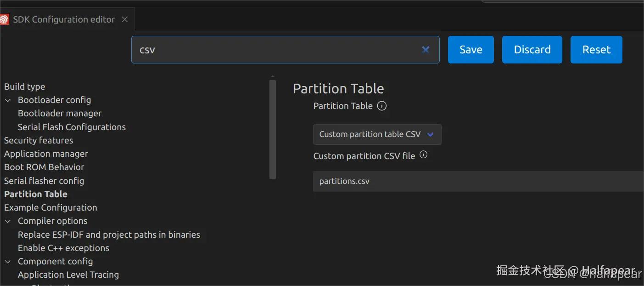Click info icon beside Custom partition CSV file

point(424,155)
